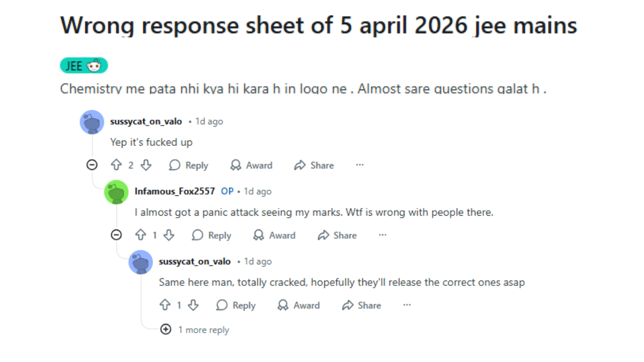Open more options on OP's reply
The width and height of the screenshot is (644, 362).
point(382,235)
